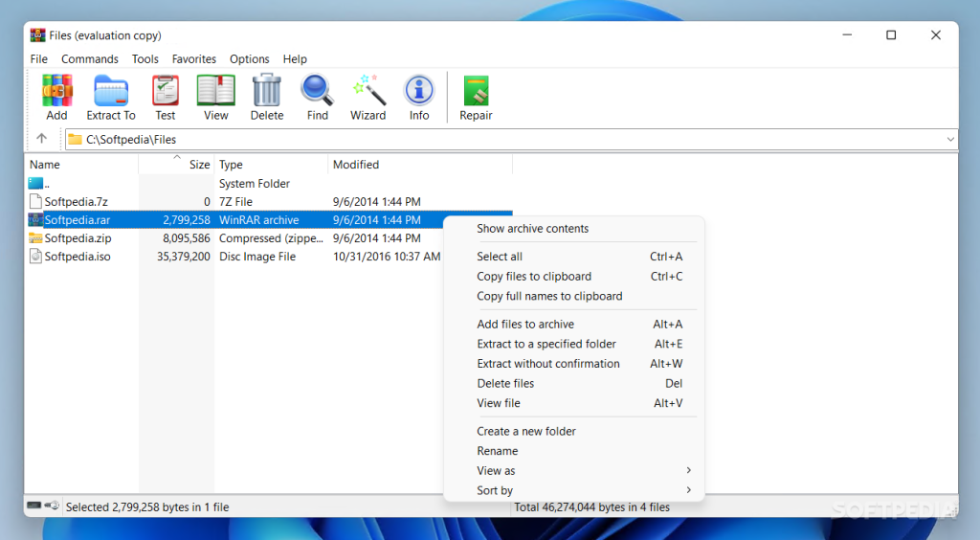Expand the address bar path dropdown
980x540 pixels.
(950, 140)
